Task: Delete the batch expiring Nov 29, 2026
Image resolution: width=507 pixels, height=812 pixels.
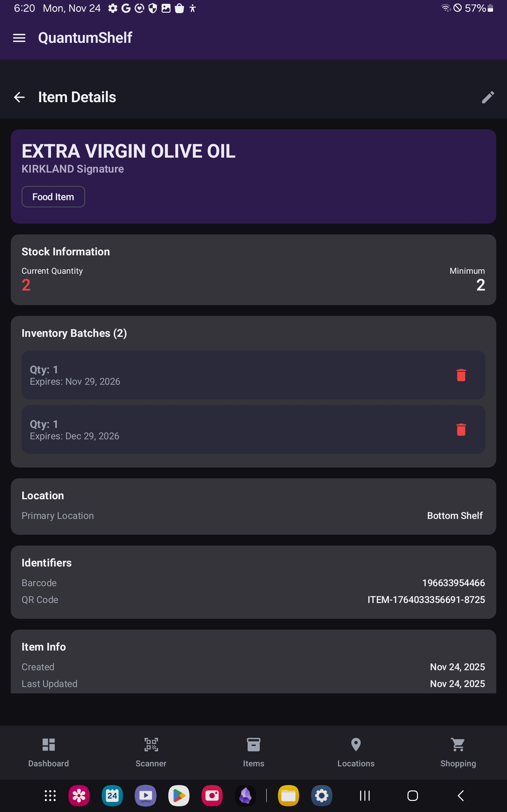Action: [461, 375]
